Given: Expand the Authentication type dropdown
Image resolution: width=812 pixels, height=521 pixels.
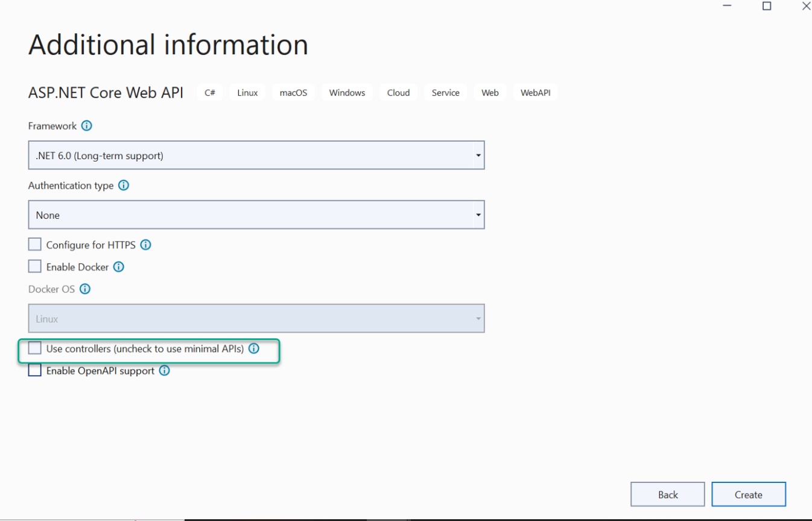Looking at the screenshot, I should 256,215.
